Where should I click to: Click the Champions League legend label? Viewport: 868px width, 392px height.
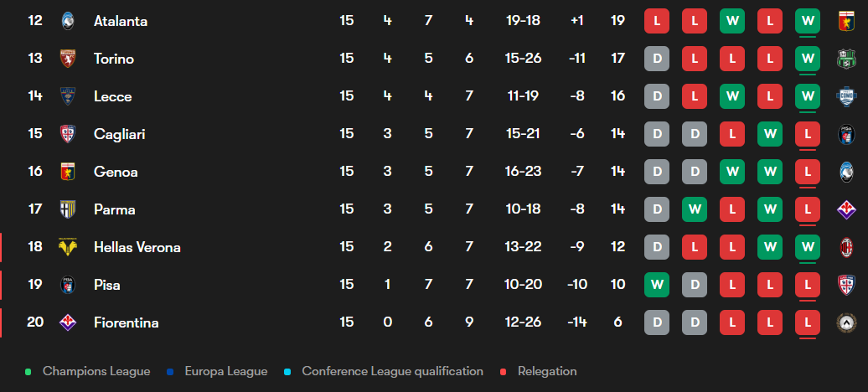(96, 371)
